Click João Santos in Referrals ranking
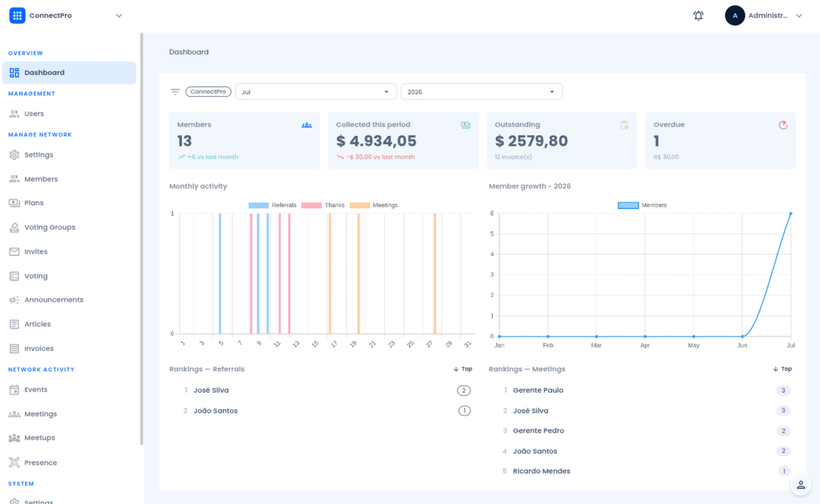820x504 pixels. [216, 411]
